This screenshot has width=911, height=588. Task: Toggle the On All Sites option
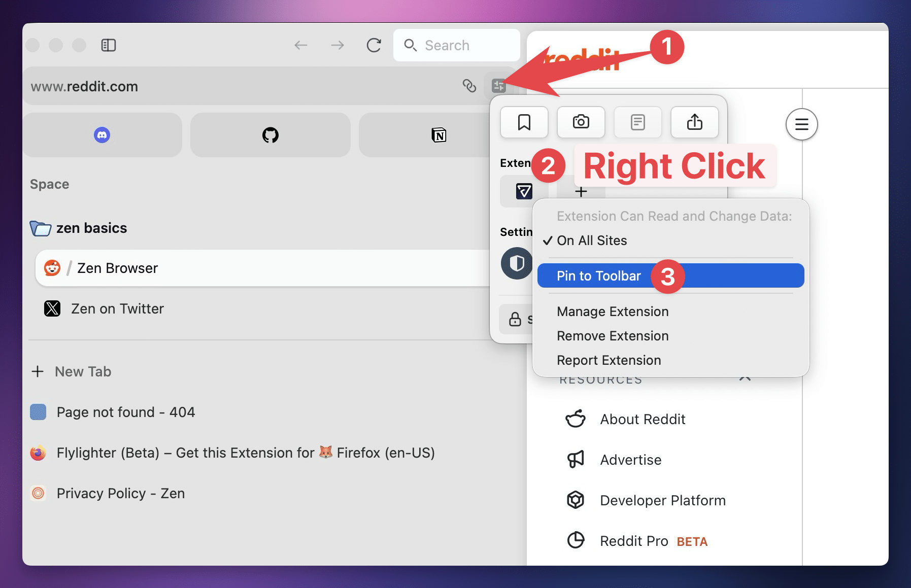click(x=592, y=240)
